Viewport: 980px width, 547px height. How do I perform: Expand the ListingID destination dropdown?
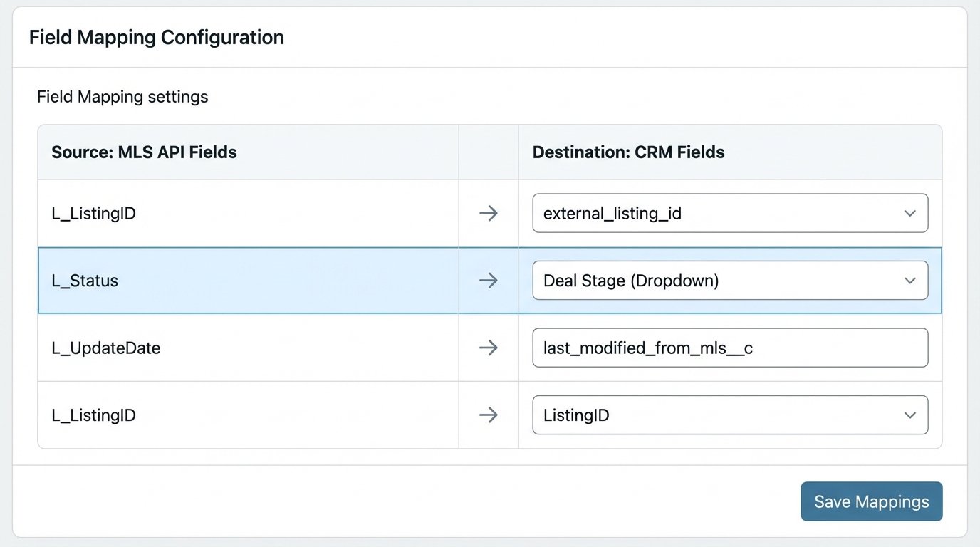(730, 415)
